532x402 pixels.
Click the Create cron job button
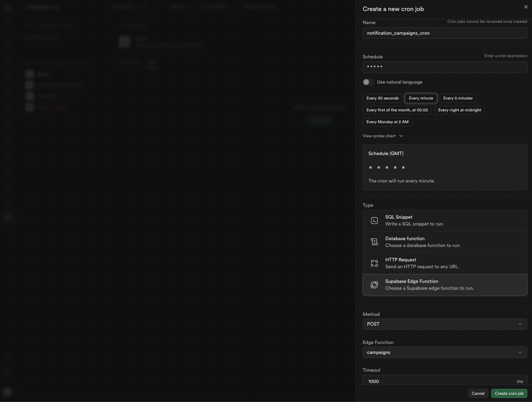(x=509, y=393)
